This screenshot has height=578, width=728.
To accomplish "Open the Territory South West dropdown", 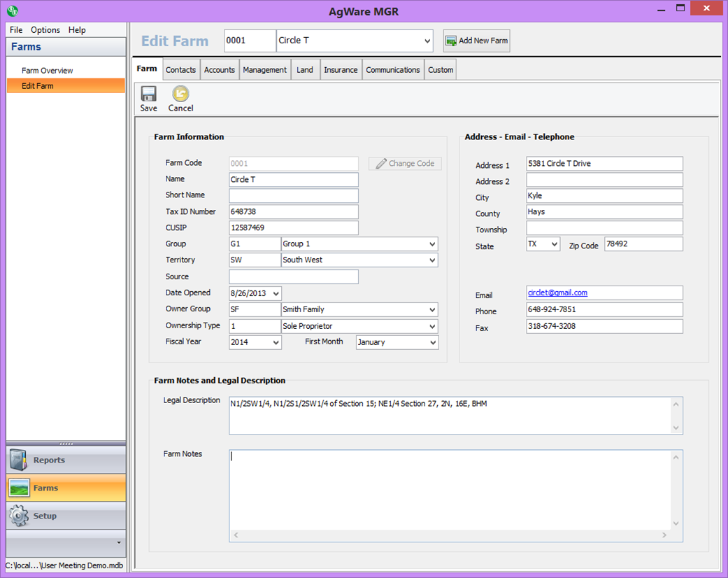I will (x=432, y=260).
